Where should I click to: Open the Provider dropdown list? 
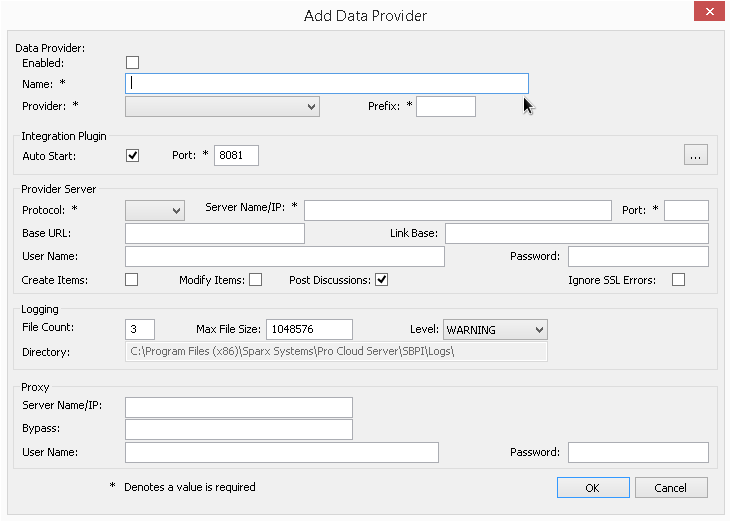point(222,106)
